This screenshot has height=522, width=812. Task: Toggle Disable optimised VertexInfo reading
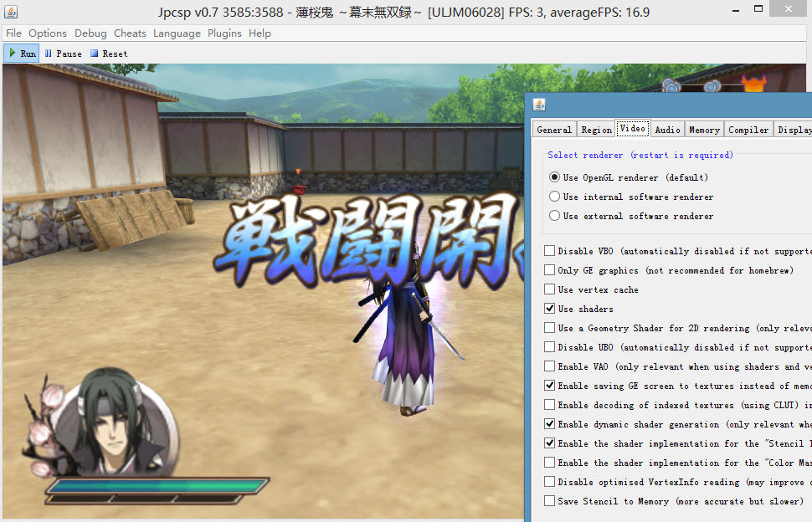[x=549, y=482]
